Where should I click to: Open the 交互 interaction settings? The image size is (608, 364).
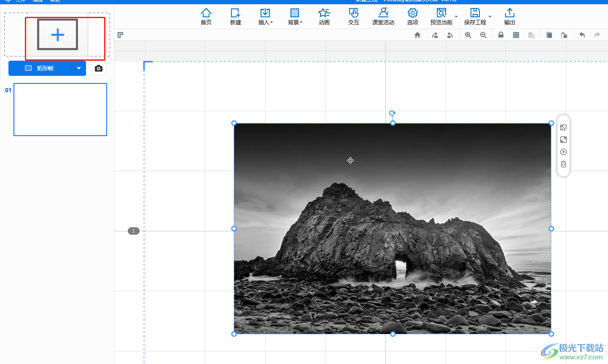354,17
